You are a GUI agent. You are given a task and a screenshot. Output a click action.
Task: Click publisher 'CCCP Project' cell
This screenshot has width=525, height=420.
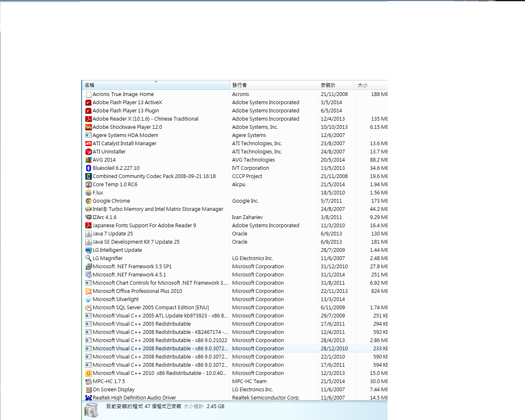(x=247, y=176)
